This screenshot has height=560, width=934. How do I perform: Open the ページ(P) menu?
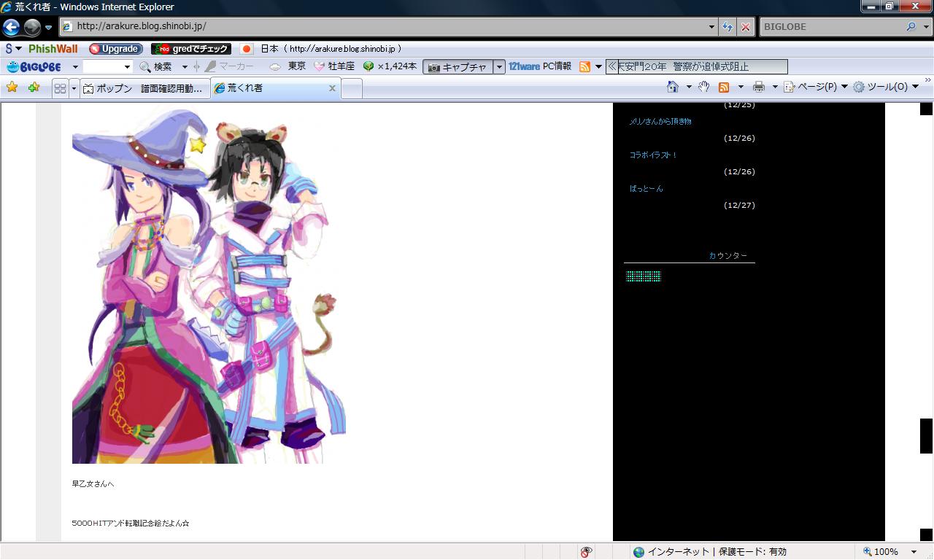click(816, 87)
